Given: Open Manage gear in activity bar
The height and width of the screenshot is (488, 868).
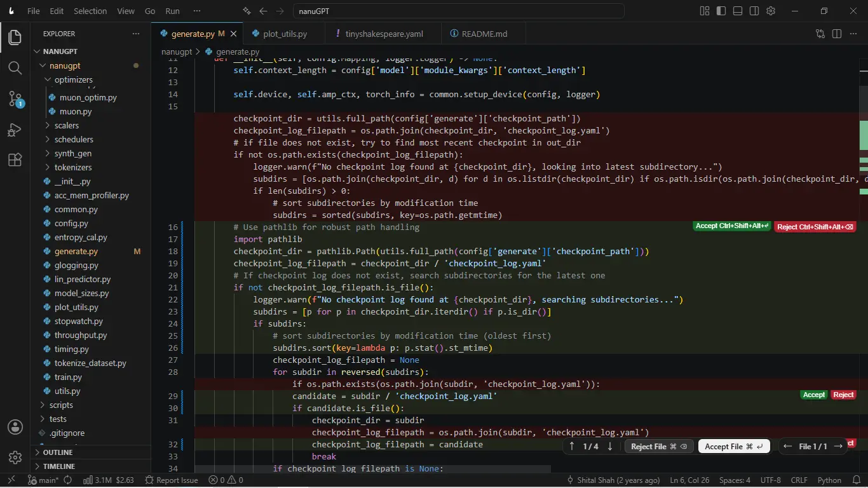Looking at the screenshot, I should (x=15, y=457).
